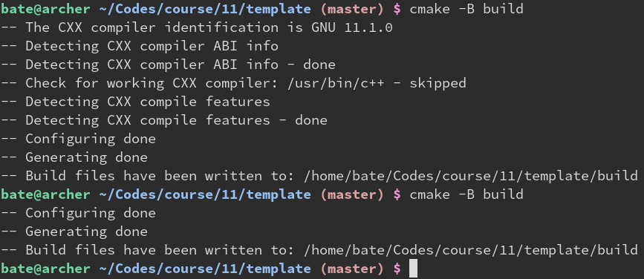The height and width of the screenshot is (279, 644).
Task: Click the second 'Configuring done' line
Action: 78,213
